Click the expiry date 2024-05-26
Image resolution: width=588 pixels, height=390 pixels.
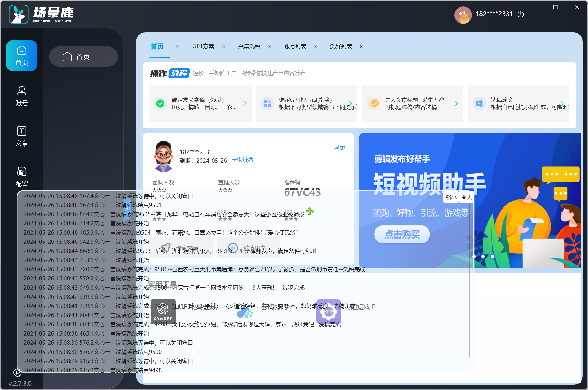coord(211,161)
